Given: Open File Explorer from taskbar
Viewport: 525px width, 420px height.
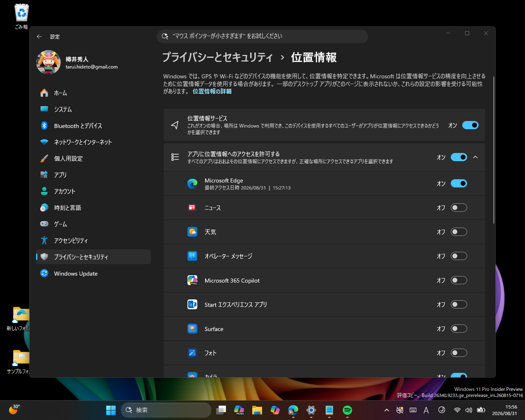Looking at the screenshot, I should coord(257,410).
